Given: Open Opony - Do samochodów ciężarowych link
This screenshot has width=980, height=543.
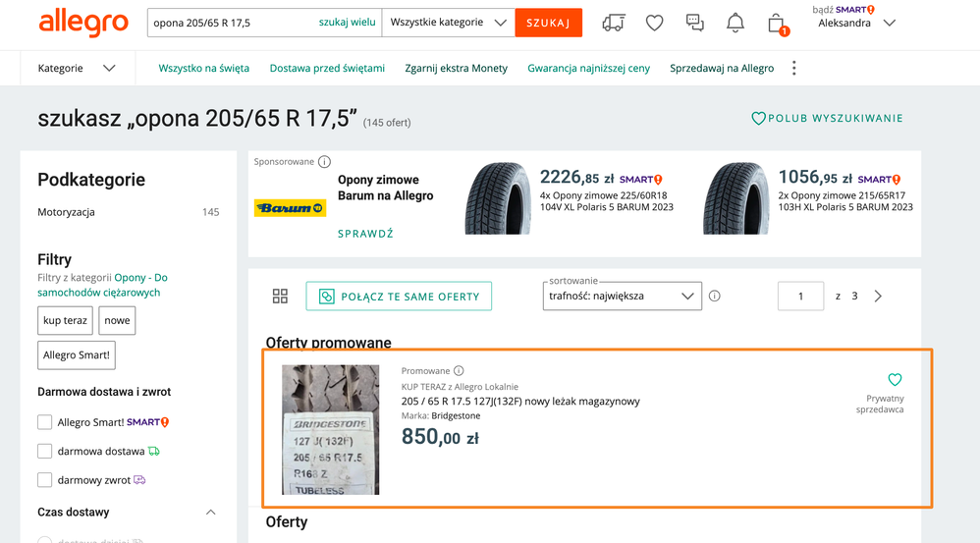Looking at the screenshot, I should (x=102, y=285).
